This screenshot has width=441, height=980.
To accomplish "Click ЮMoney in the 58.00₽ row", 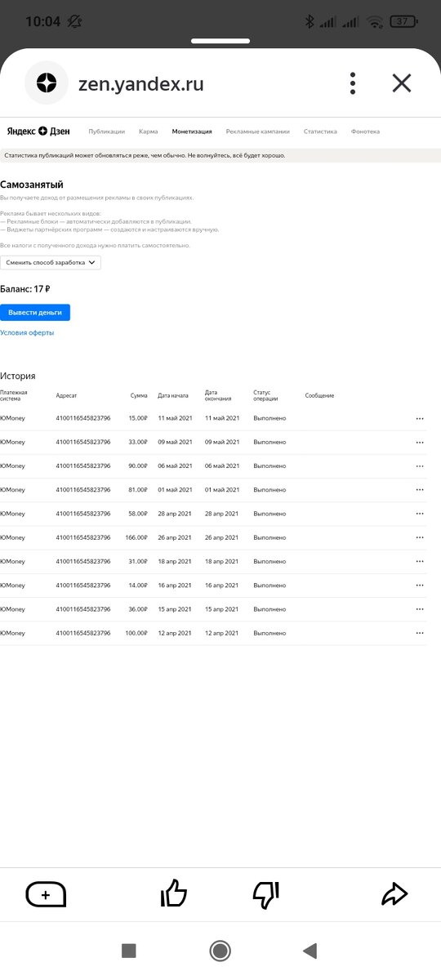I will click(12, 514).
